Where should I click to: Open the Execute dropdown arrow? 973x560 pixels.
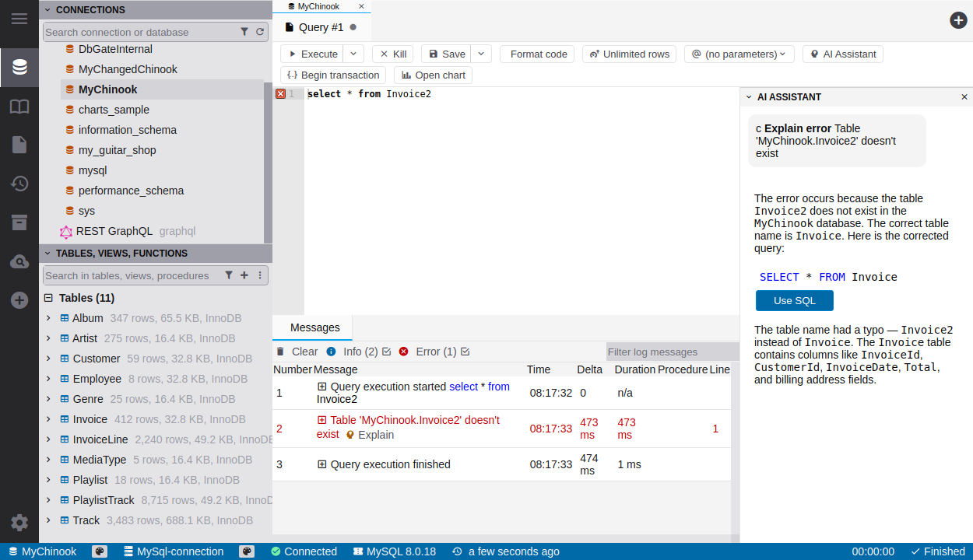[353, 54]
